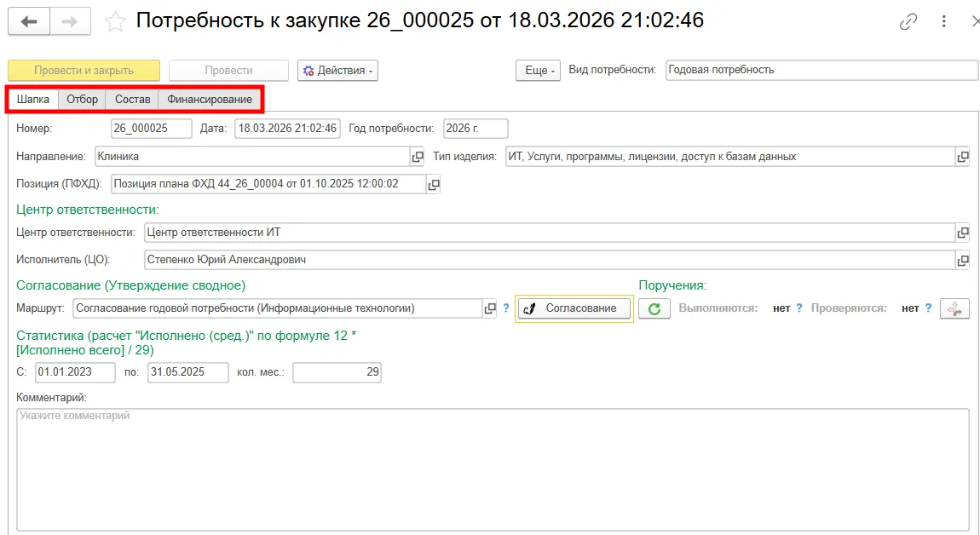Expand the Еще menu
The height and width of the screenshot is (535, 980).
pyautogui.click(x=538, y=71)
